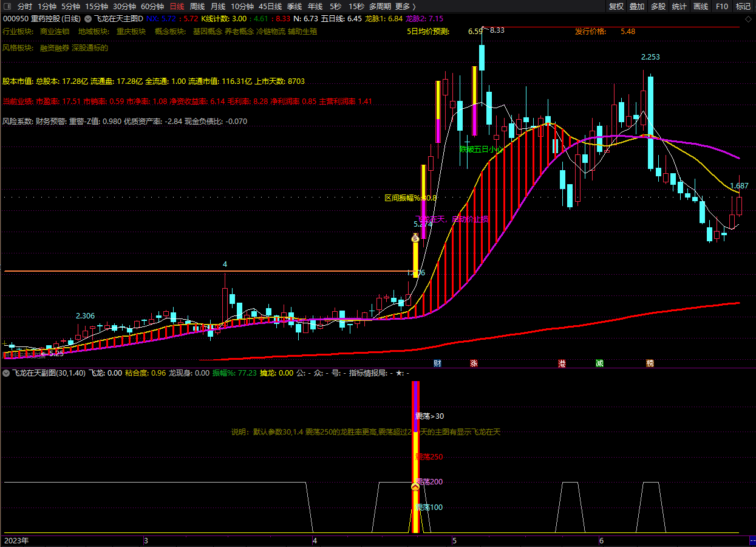This screenshot has height=547, width=756.
Task: Click the 发行价格 label
Action: (591, 31)
